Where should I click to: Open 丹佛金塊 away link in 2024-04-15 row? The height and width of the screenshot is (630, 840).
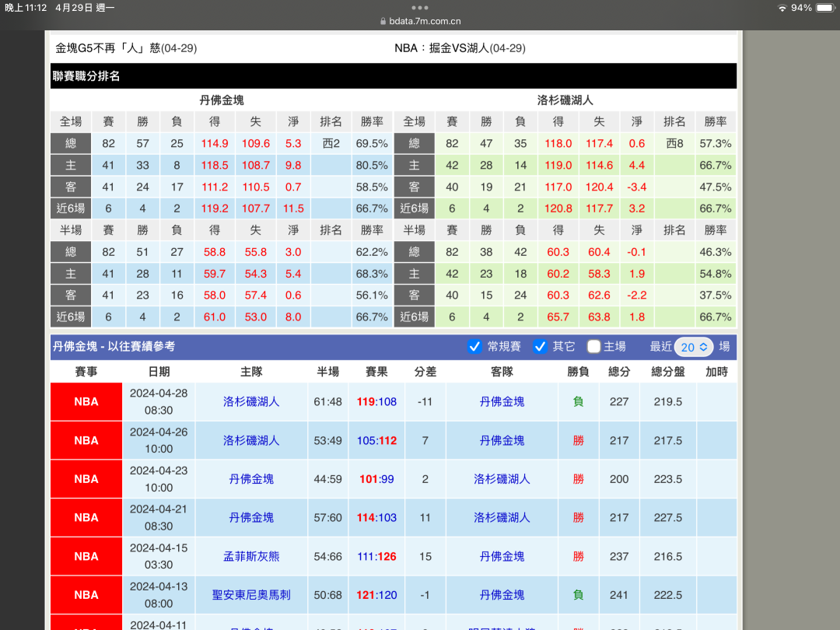(x=502, y=557)
